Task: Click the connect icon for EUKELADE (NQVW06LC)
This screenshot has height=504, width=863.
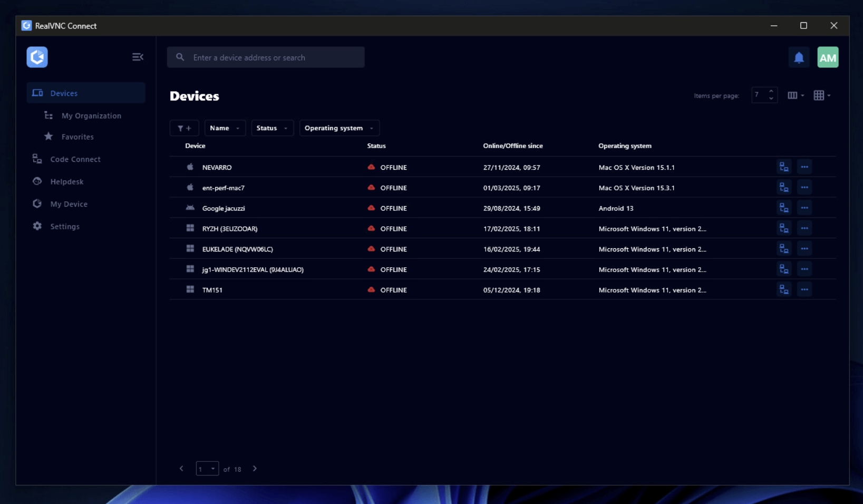Action: [784, 249]
